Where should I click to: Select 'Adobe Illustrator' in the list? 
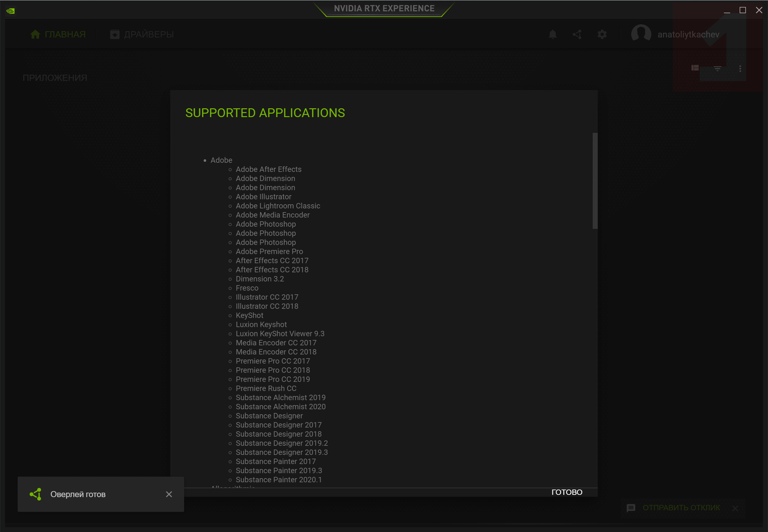[x=264, y=197]
